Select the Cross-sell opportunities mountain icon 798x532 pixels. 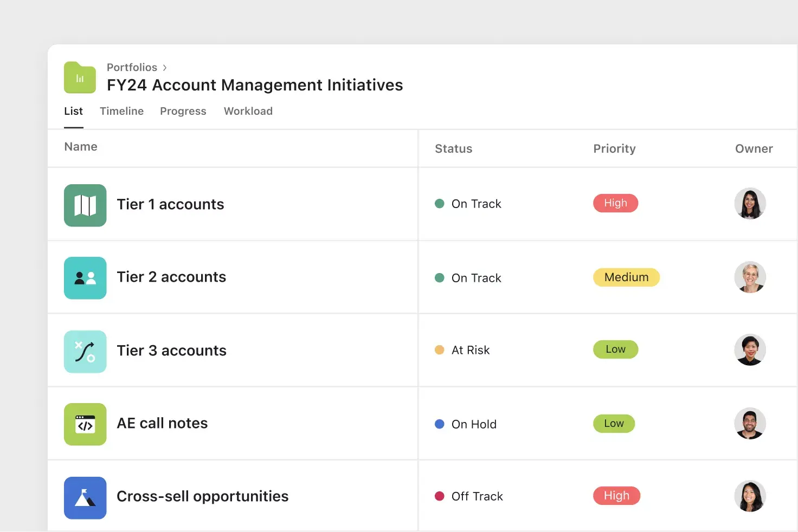coord(85,497)
